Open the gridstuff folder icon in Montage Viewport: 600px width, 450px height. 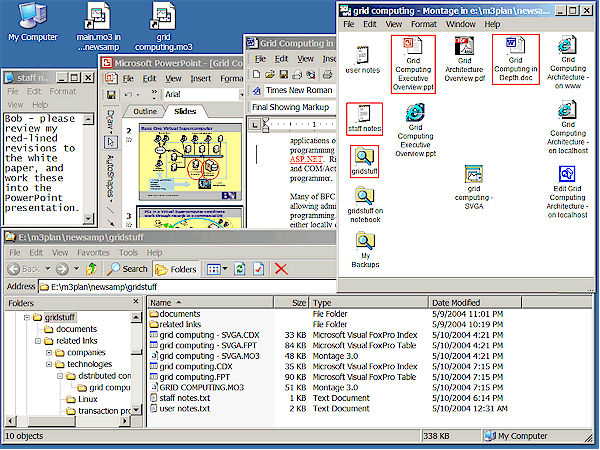point(364,161)
